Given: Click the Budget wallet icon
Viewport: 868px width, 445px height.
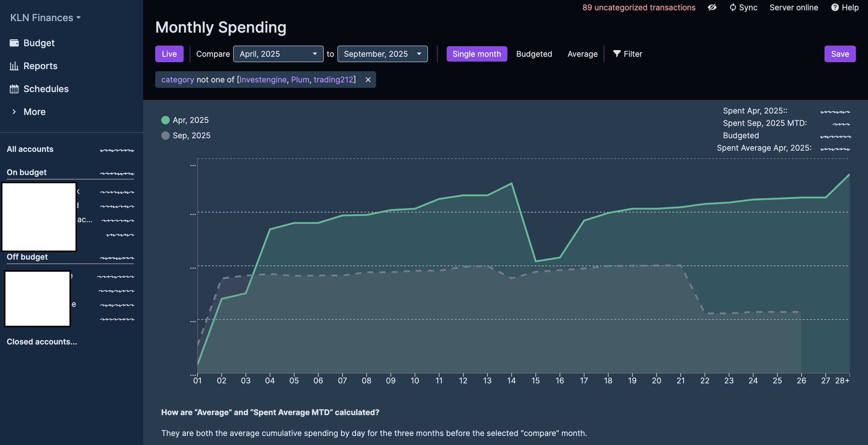Looking at the screenshot, I should (14, 43).
